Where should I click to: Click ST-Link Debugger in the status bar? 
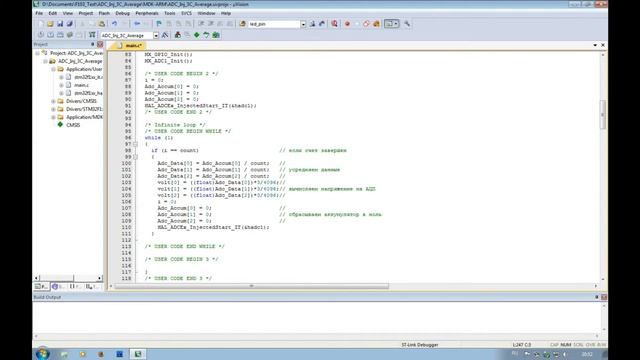[420, 345]
